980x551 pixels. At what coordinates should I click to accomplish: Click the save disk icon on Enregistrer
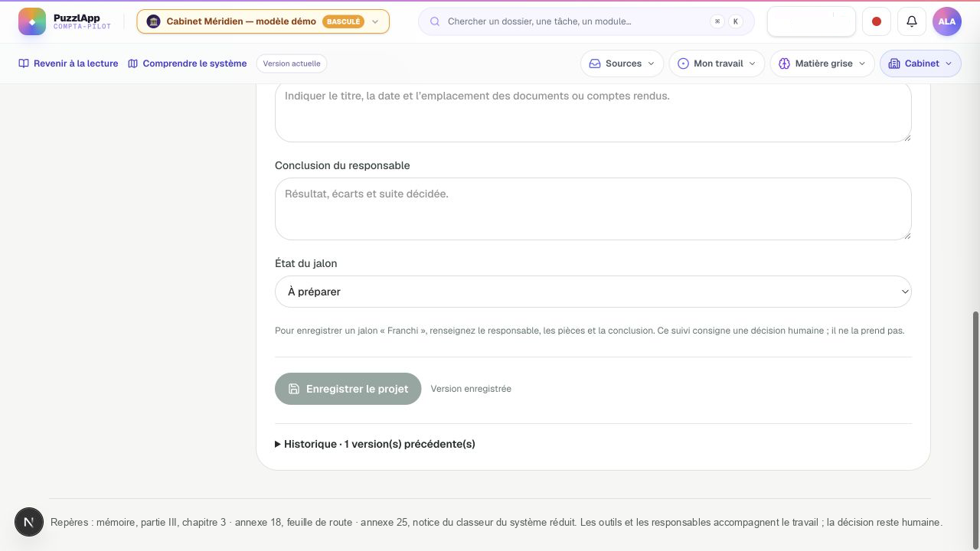coord(294,389)
